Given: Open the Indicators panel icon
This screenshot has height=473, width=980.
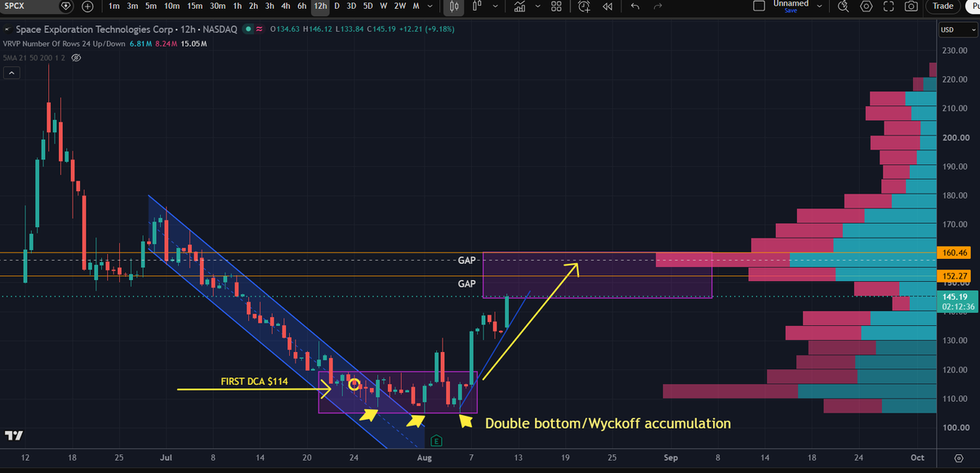Looking at the screenshot, I should point(520,6).
